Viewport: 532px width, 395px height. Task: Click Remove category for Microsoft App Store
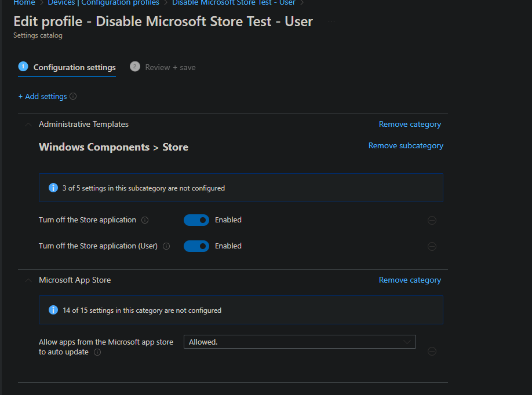point(410,280)
